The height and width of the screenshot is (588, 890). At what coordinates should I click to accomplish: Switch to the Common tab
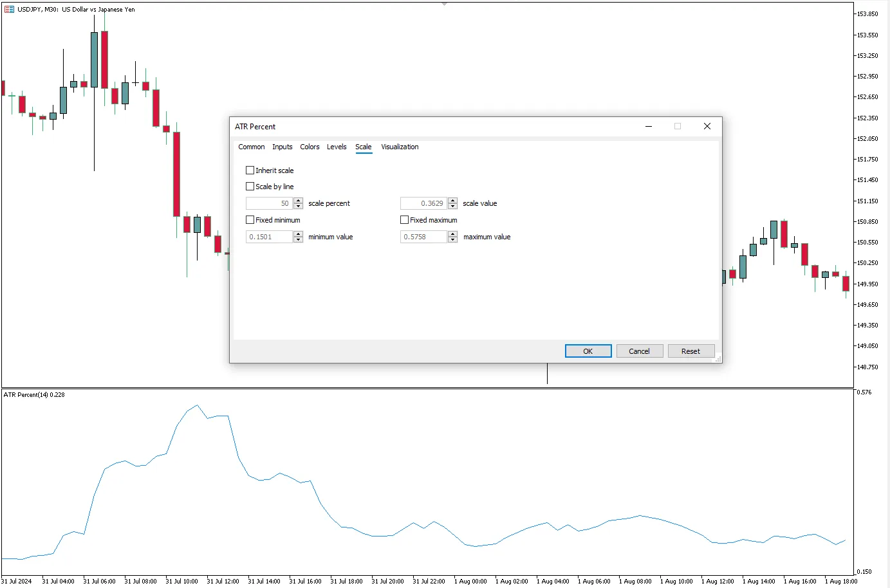[x=251, y=147]
